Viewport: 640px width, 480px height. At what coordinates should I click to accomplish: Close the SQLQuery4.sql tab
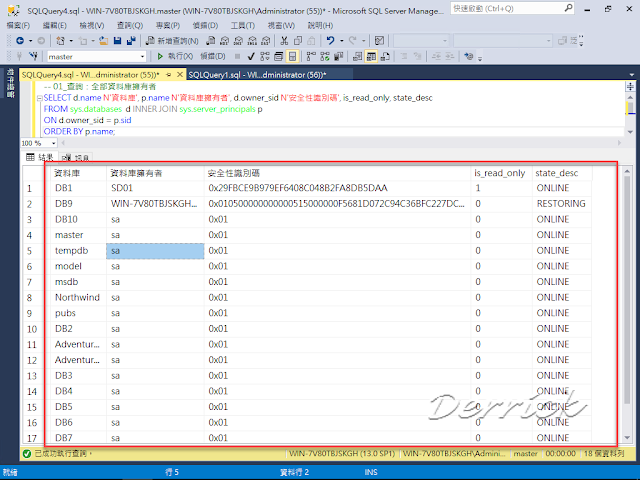(x=180, y=75)
